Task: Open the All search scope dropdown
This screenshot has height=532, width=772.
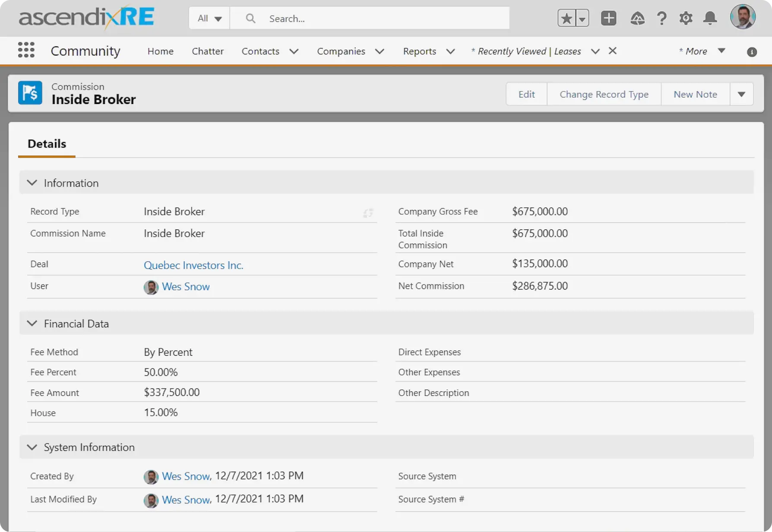Action: pyautogui.click(x=209, y=18)
